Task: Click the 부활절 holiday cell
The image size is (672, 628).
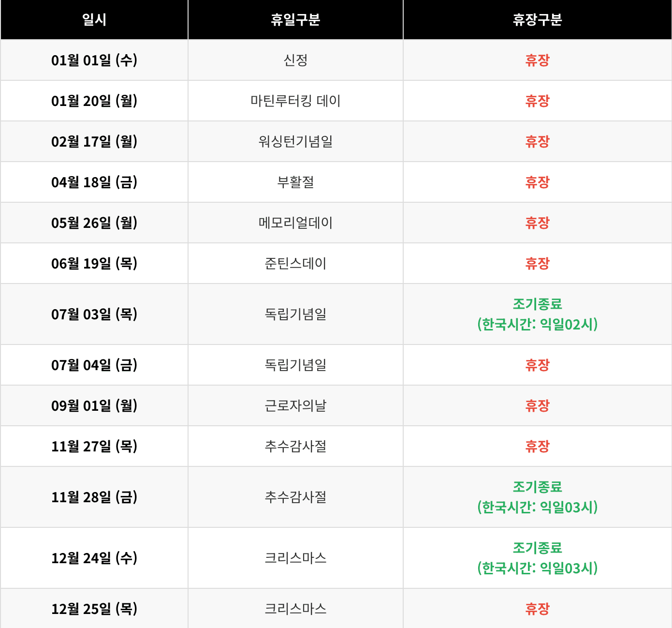Action: click(295, 182)
